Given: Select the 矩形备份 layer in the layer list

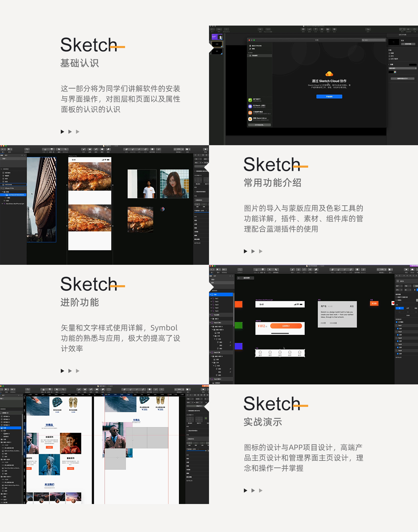Looking at the screenshot, I should pyautogui.click(x=13, y=172).
